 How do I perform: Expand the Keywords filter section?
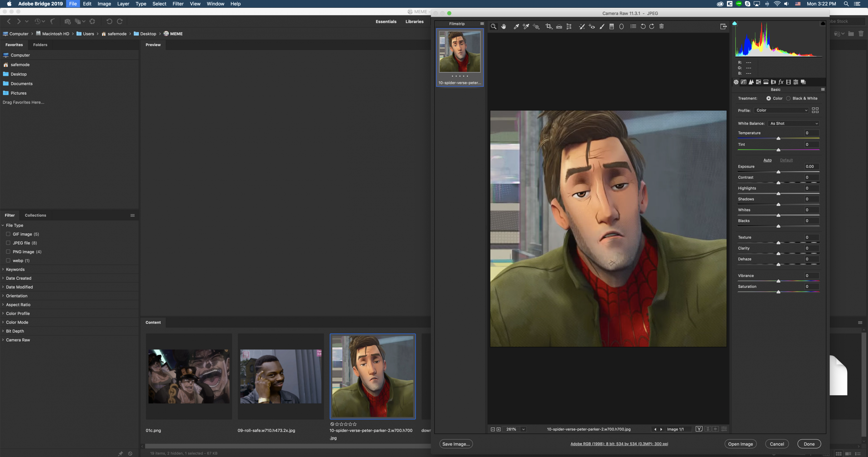coord(15,269)
